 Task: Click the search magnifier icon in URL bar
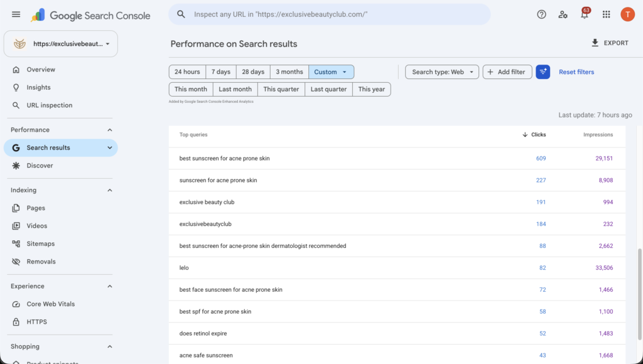point(181,14)
